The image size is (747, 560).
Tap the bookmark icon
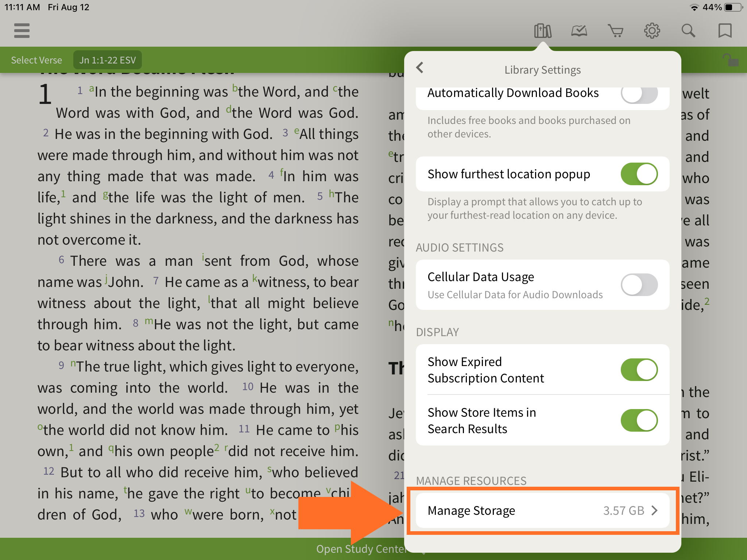(x=725, y=31)
